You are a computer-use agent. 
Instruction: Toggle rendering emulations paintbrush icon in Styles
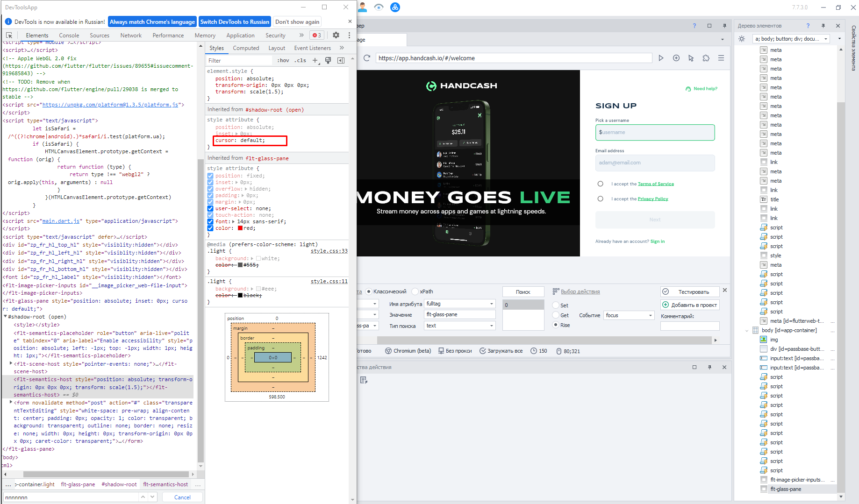pyautogui.click(x=328, y=60)
